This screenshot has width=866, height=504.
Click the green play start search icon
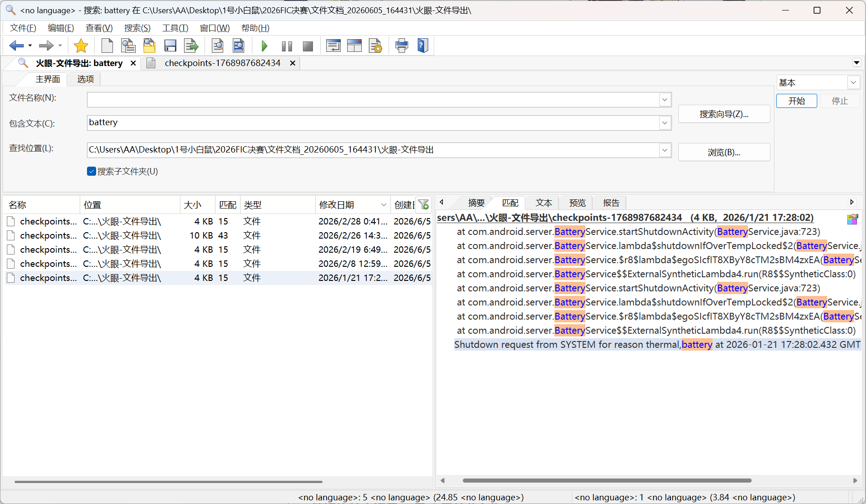pyautogui.click(x=264, y=46)
